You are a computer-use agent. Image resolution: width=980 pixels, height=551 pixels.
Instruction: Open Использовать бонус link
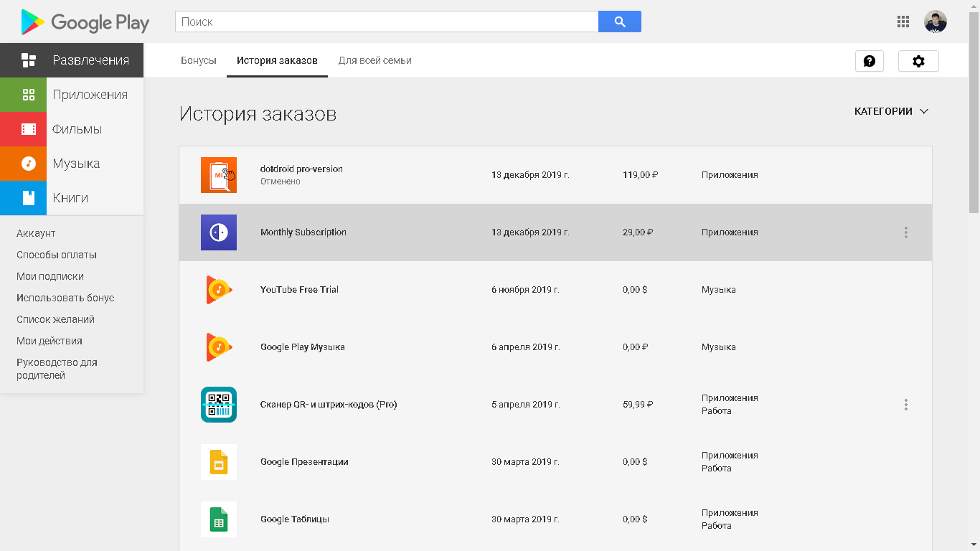pos(65,298)
